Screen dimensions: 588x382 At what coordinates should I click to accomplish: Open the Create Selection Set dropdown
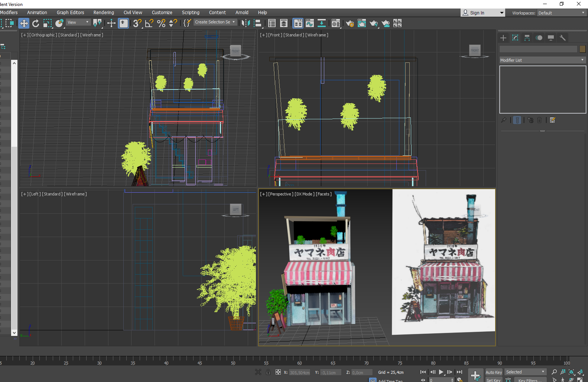(x=215, y=22)
